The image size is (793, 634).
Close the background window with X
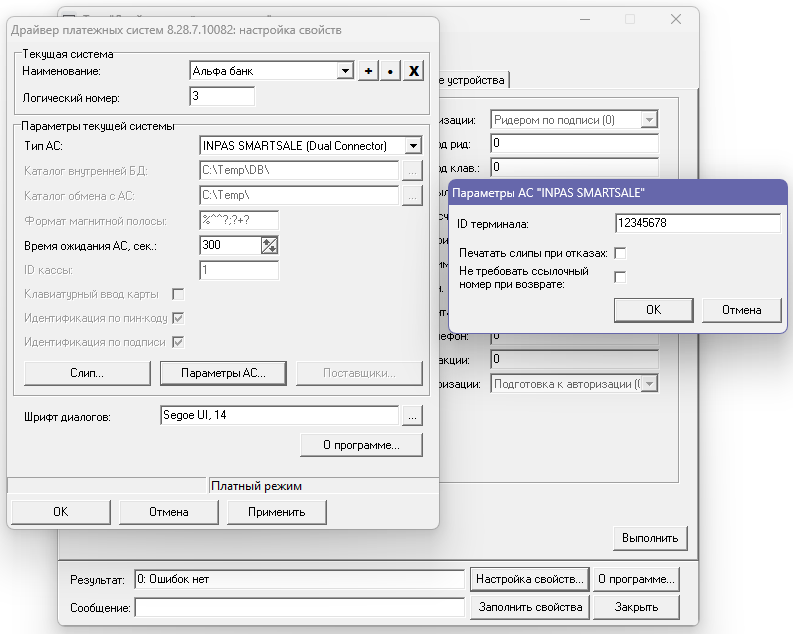[676, 19]
